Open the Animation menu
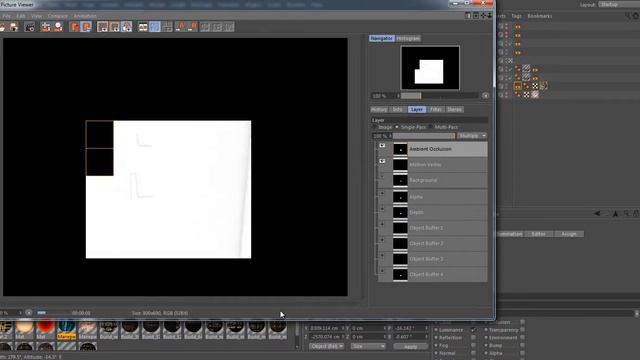640x360 pixels. tap(85, 16)
